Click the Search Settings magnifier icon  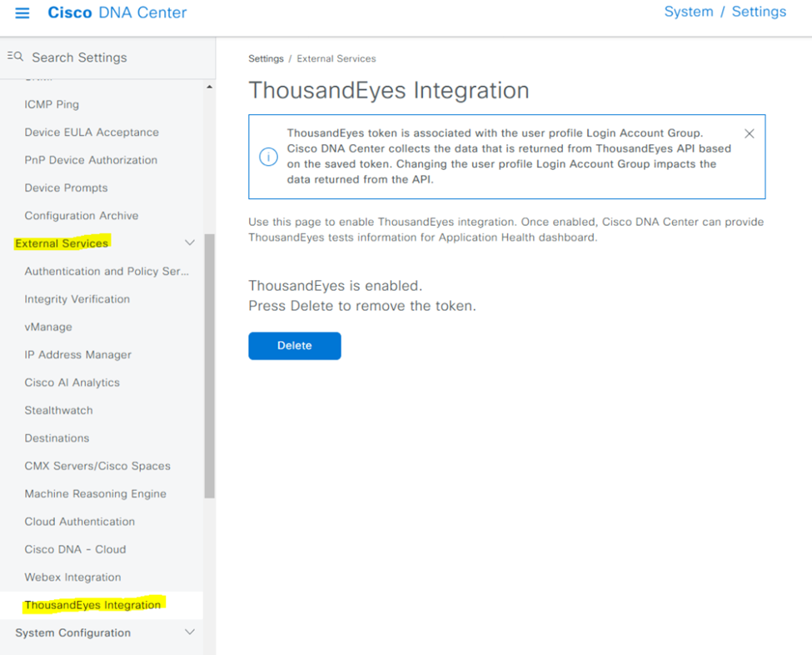pos(13,56)
